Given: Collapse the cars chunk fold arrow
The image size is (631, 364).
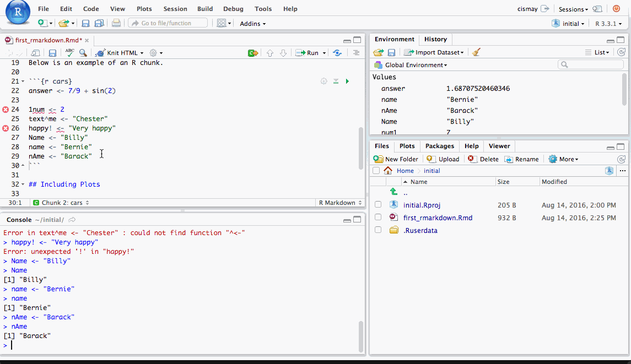Looking at the screenshot, I should tap(23, 82).
